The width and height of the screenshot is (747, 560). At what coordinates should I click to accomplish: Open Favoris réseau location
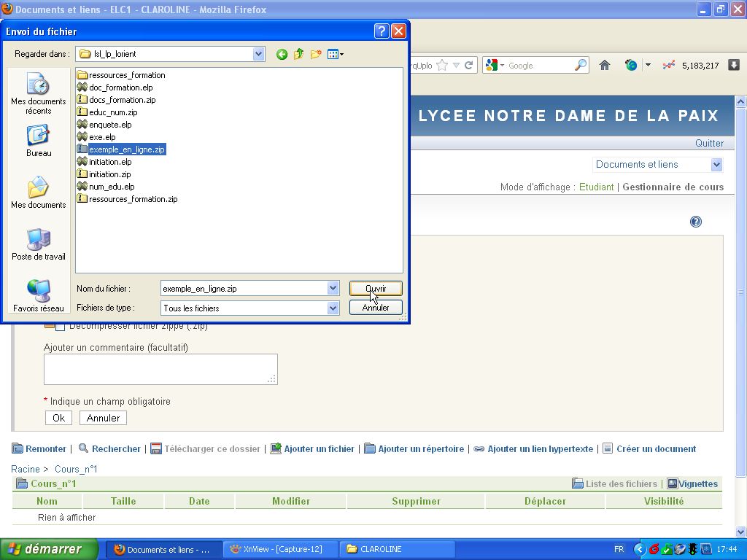(38, 295)
